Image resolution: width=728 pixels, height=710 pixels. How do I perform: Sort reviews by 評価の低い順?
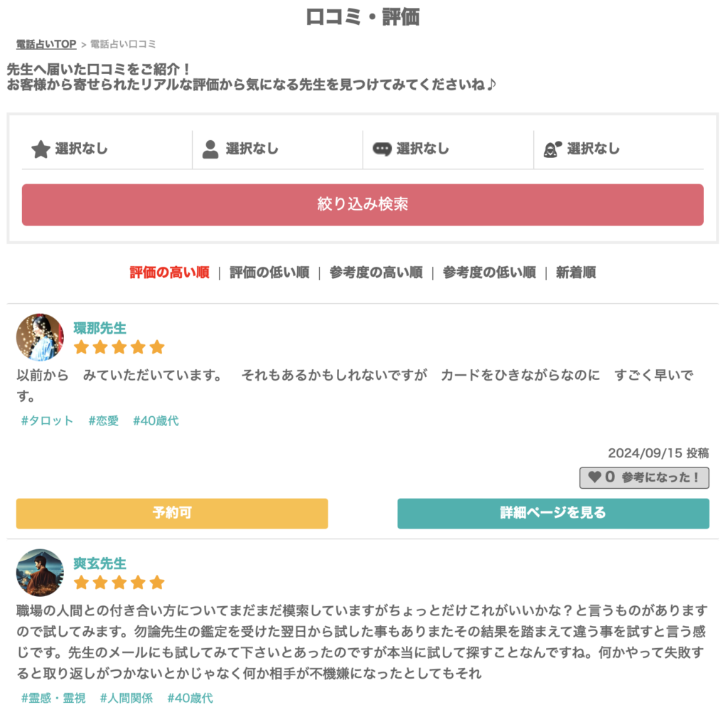[x=269, y=272]
